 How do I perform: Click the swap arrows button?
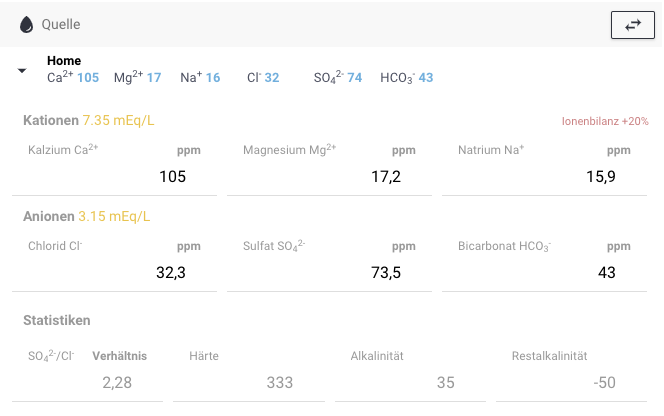[632, 25]
